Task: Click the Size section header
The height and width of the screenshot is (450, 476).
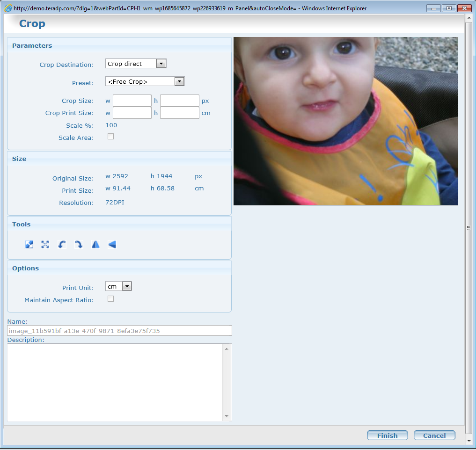Action: click(119, 159)
